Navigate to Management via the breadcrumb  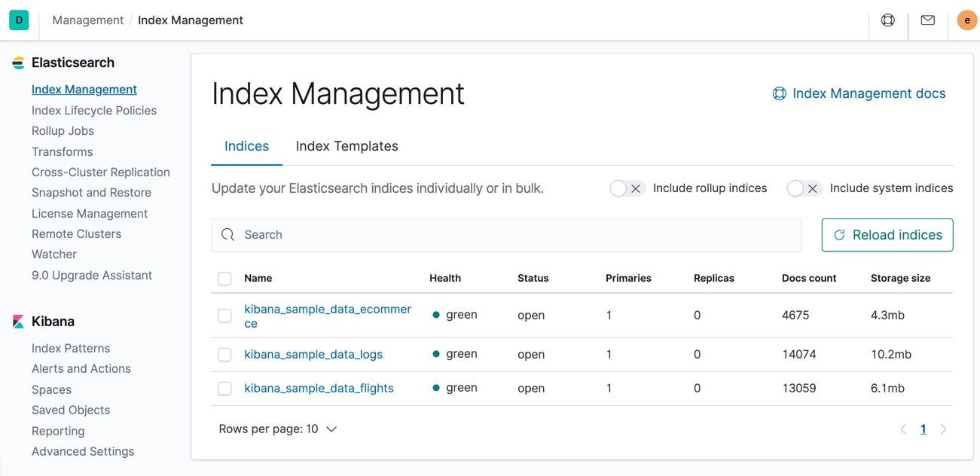[x=87, y=20]
